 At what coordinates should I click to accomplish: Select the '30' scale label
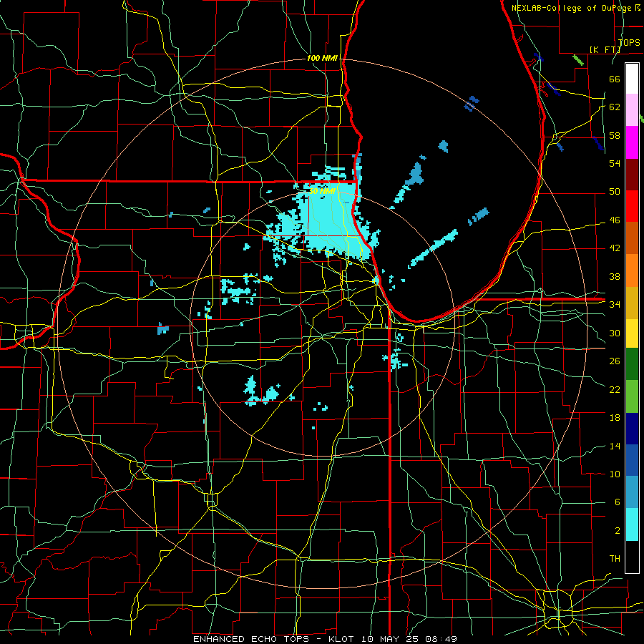tap(615, 333)
